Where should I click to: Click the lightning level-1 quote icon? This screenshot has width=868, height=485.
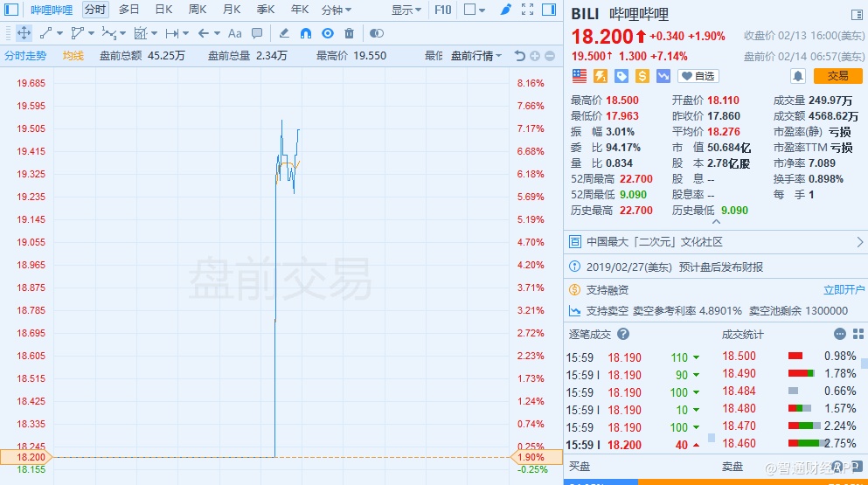(x=600, y=76)
